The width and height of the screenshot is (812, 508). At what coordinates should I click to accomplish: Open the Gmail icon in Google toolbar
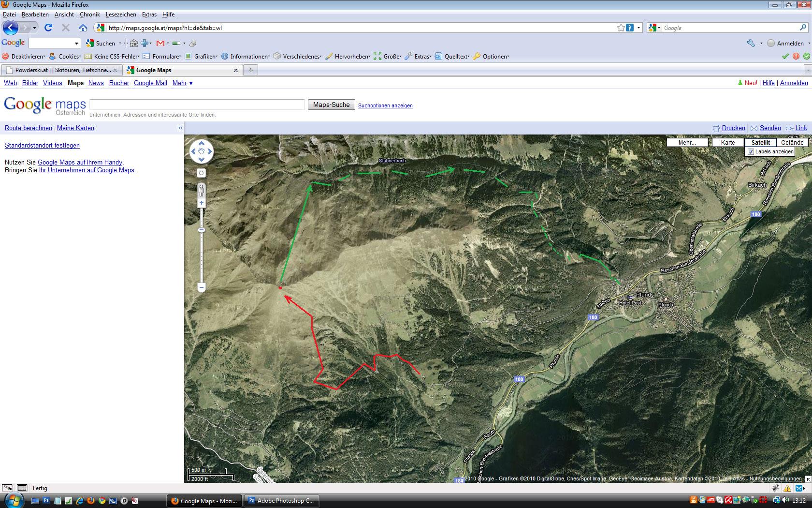[x=160, y=43]
